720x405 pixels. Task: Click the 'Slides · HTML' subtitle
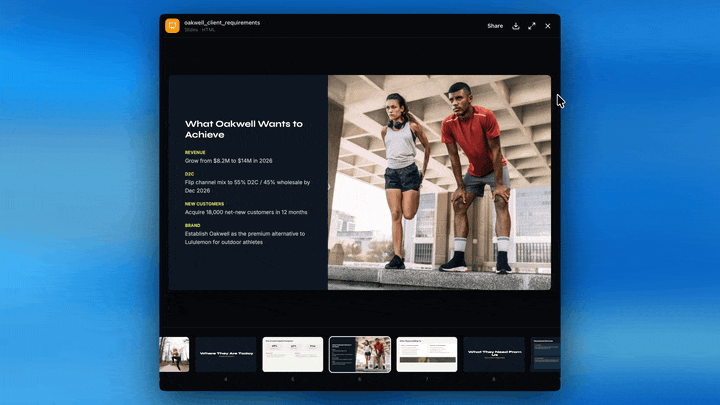tap(200, 30)
